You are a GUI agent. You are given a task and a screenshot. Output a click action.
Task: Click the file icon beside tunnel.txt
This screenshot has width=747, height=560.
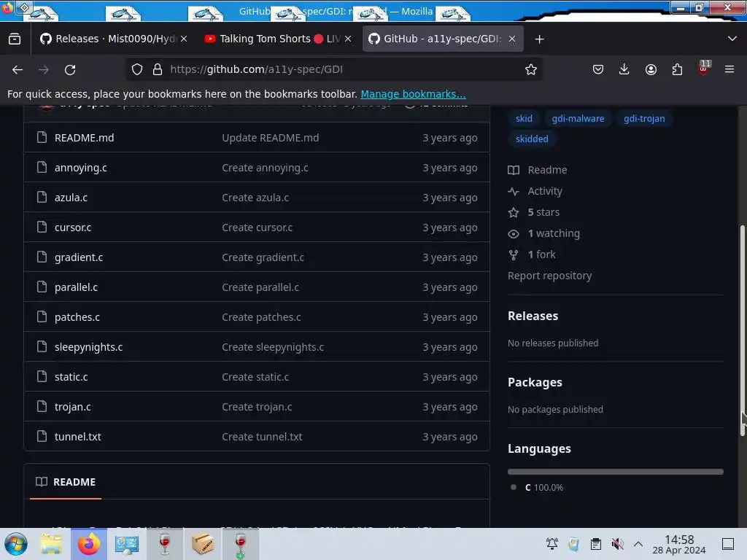tap(42, 436)
